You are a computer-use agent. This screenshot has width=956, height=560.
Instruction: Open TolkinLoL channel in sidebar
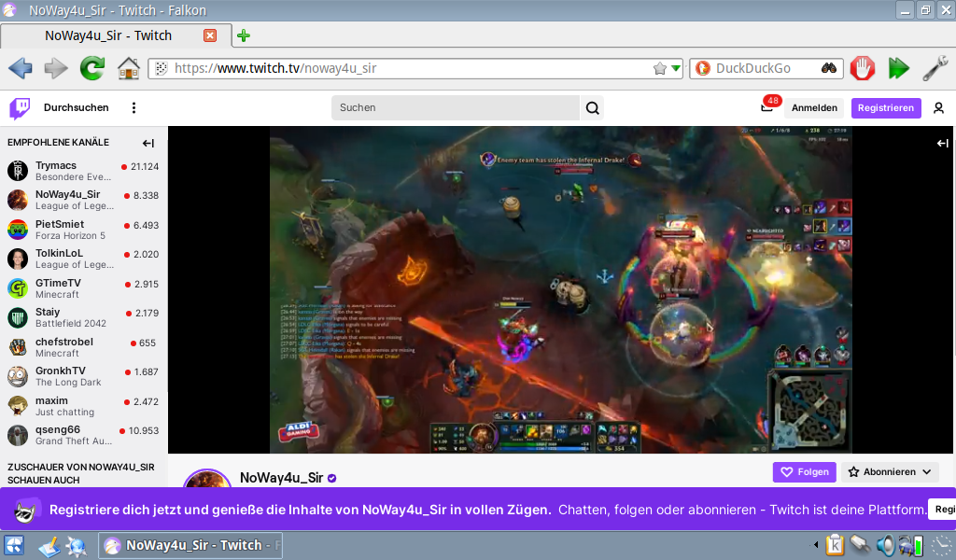tap(83, 259)
